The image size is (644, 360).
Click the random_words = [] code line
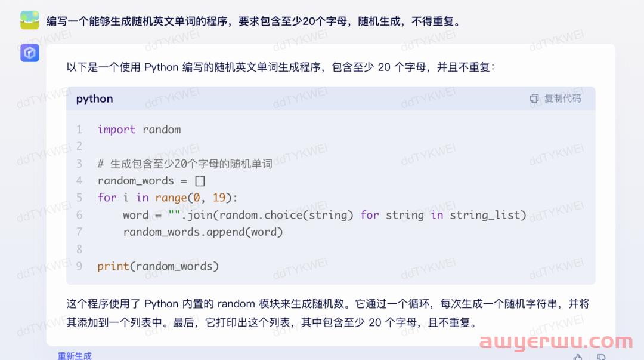151,181
